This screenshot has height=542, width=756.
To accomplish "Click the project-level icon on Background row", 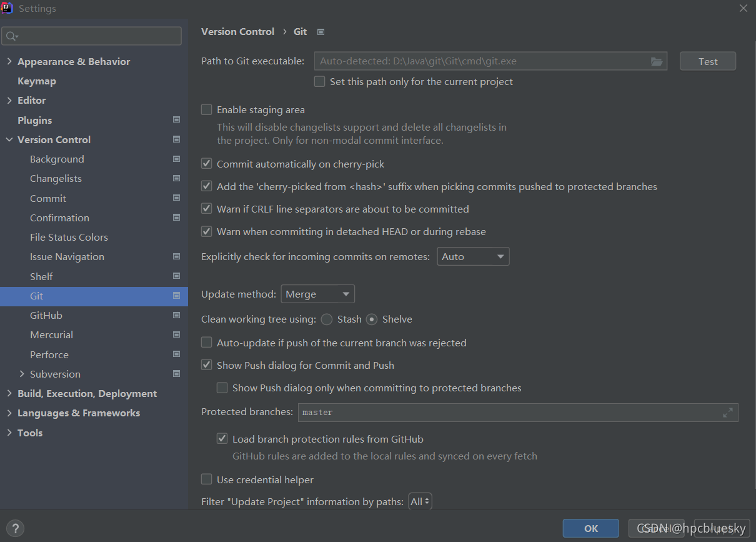I will [x=176, y=159].
